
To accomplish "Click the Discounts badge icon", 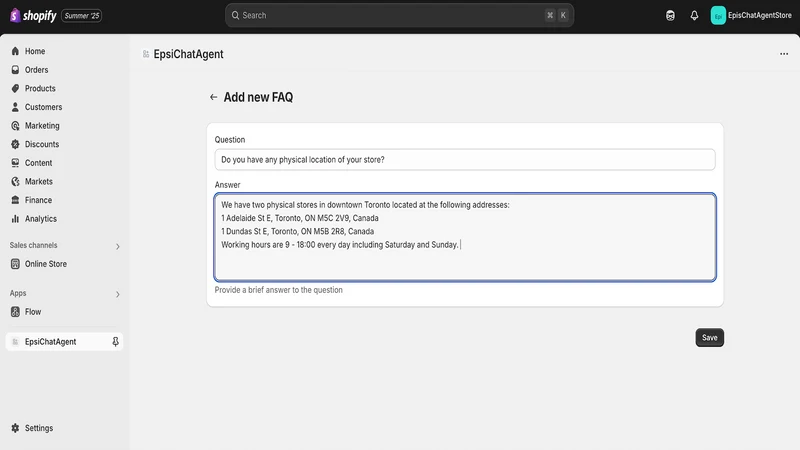I will (x=15, y=144).
